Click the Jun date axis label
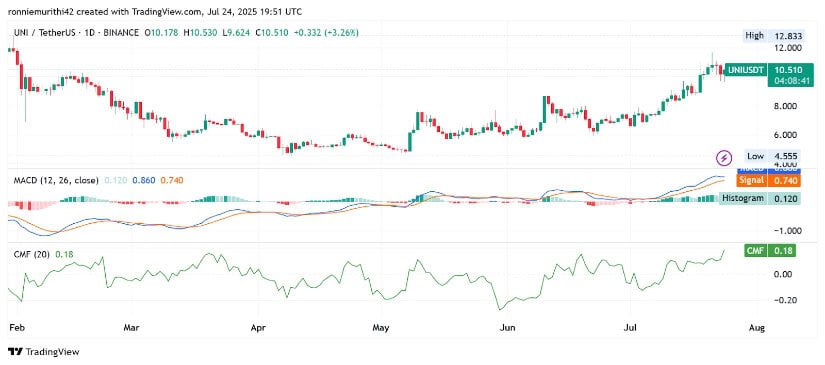Screen dimensions: 825x365 (x=507, y=328)
